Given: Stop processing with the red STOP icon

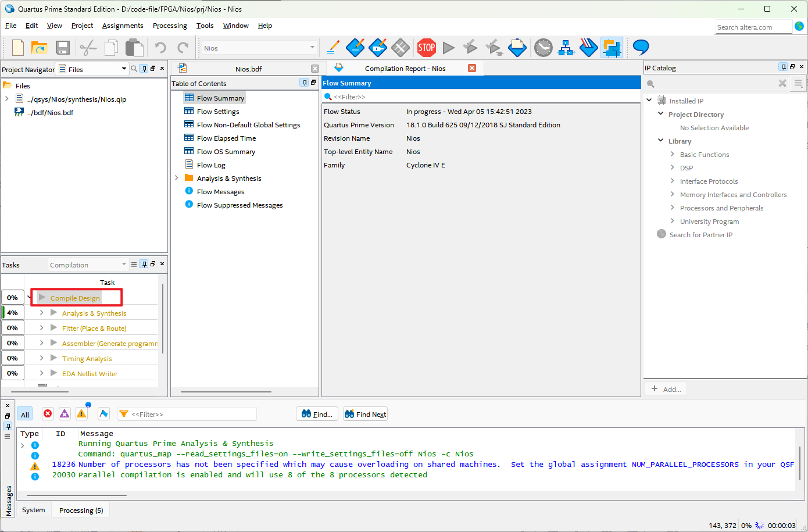Looking at the screenshot, I should point(426,48).
